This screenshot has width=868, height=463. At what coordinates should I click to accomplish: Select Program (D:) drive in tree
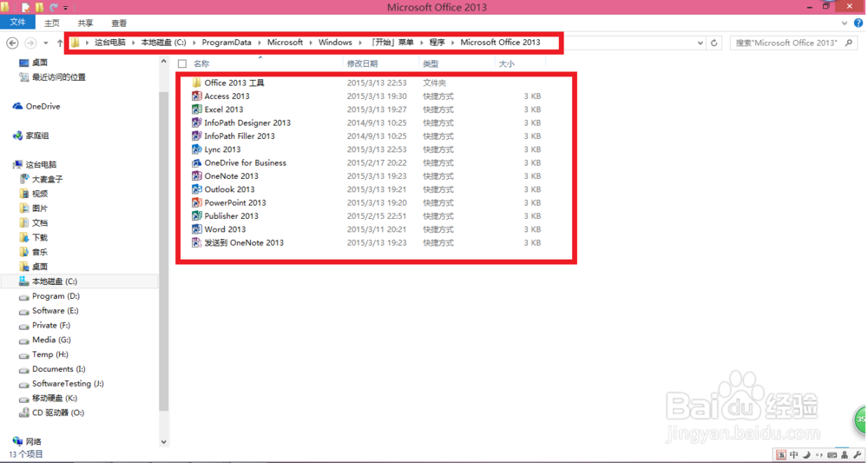[x=56, y=295]
